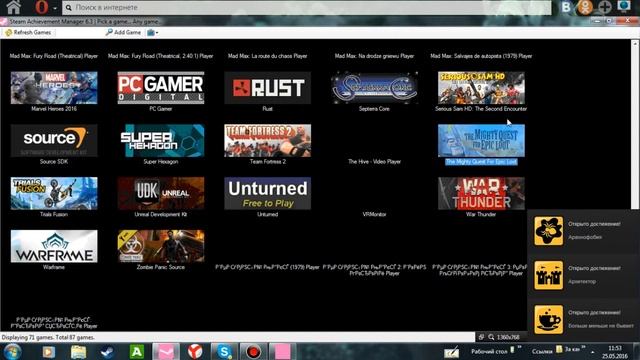Click the castle achievement notification icon

point(548,276)
